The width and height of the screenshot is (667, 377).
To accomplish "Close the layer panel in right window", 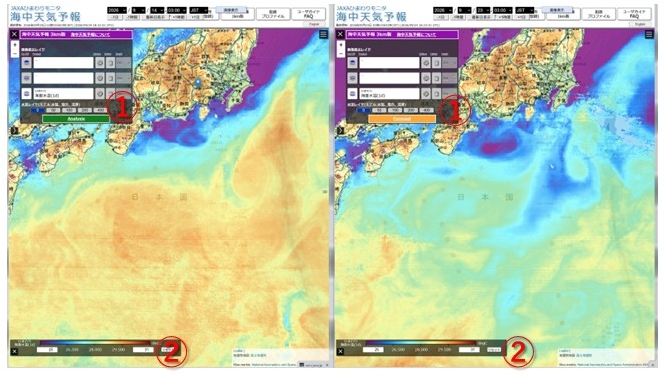I will 340,34.
